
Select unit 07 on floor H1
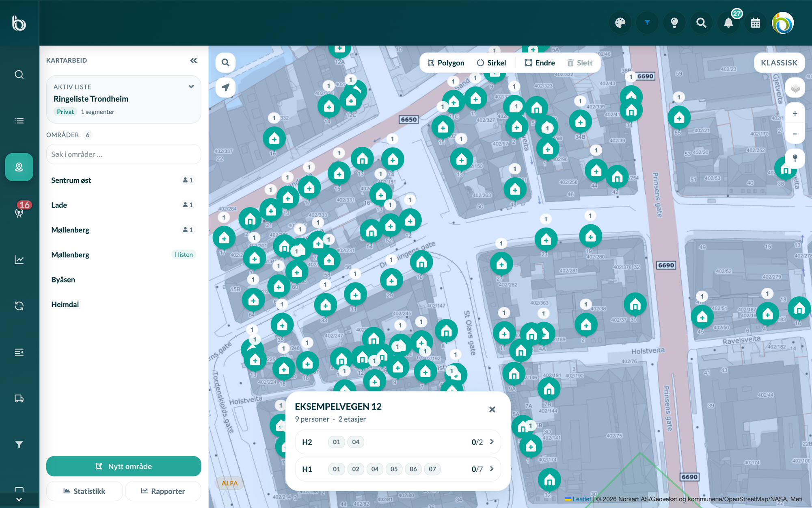pyautogui.click(x=432, y=469)
